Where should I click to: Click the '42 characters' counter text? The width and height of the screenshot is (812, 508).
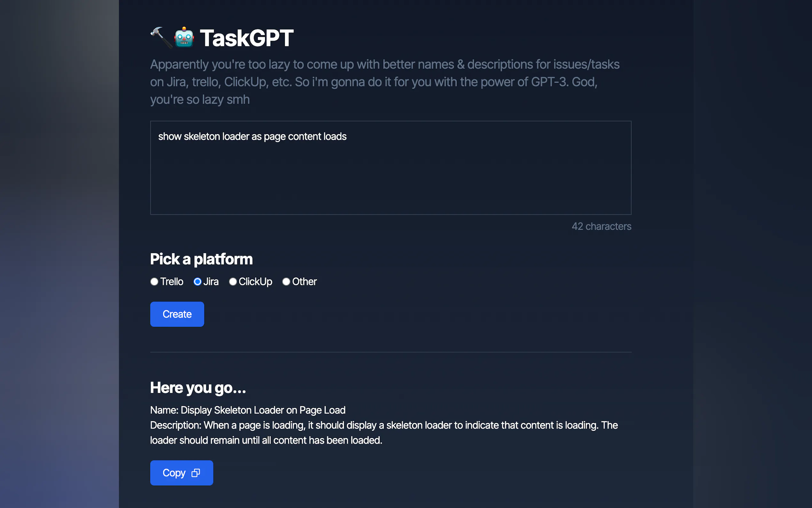tap(601, 226)
